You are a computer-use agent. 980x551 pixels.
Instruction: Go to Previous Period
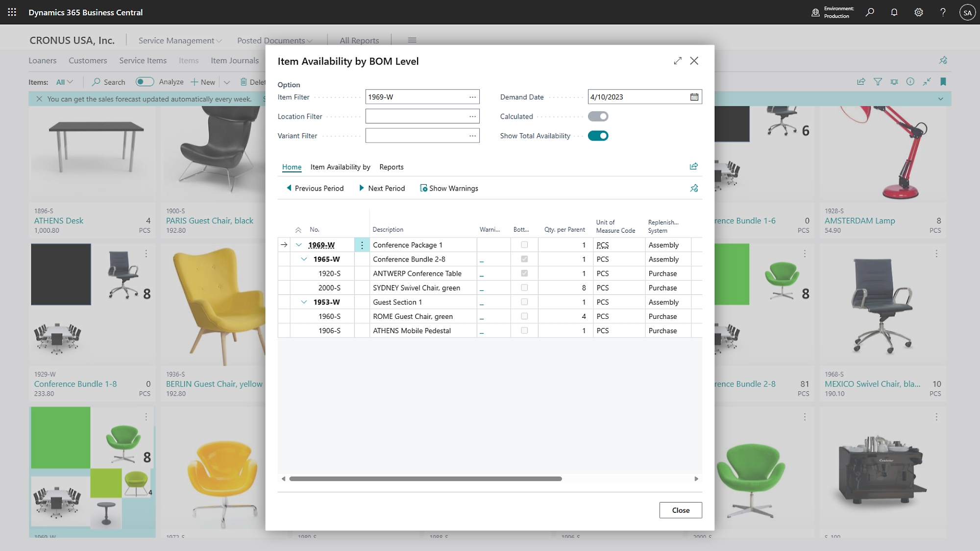point(315,188)
